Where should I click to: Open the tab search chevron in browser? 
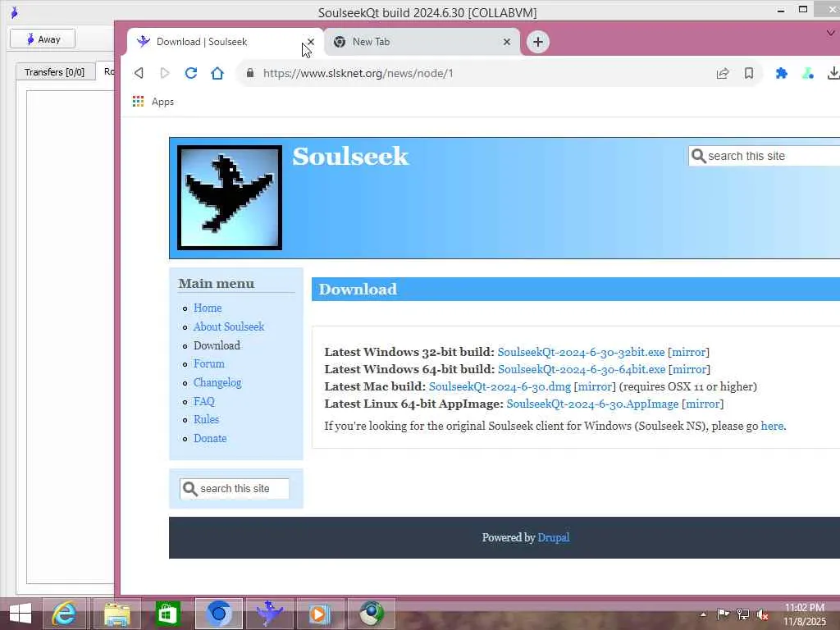830,33
